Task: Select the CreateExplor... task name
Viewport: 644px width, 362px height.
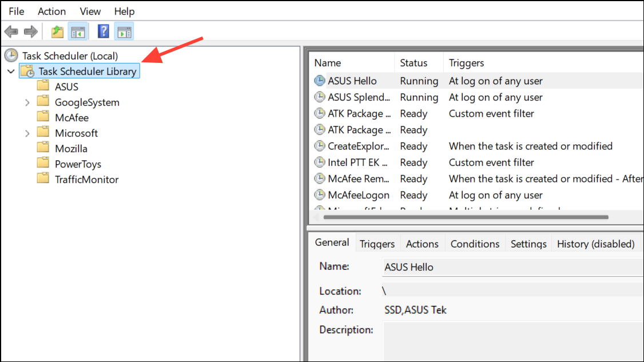Action: pyautogui.click(x=359, y=146)
